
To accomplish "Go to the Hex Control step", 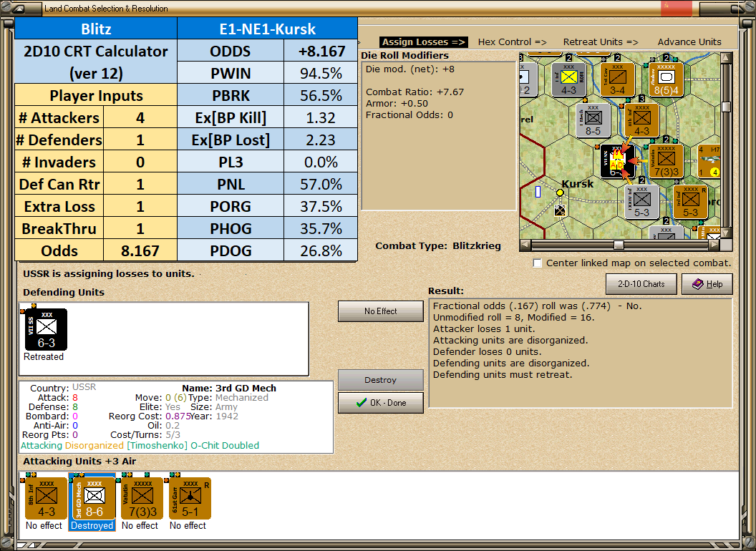I will click(512, 42).
